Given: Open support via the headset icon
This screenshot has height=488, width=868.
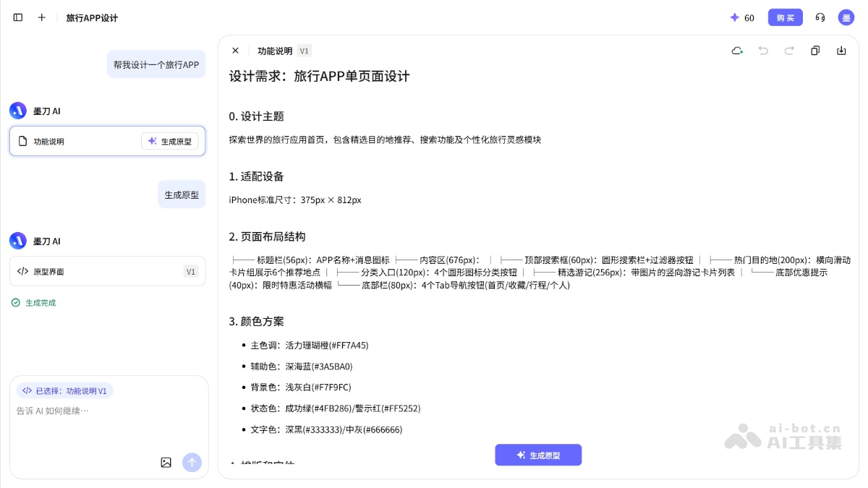Looking at the screenshot, I should (x=820, y=17).
